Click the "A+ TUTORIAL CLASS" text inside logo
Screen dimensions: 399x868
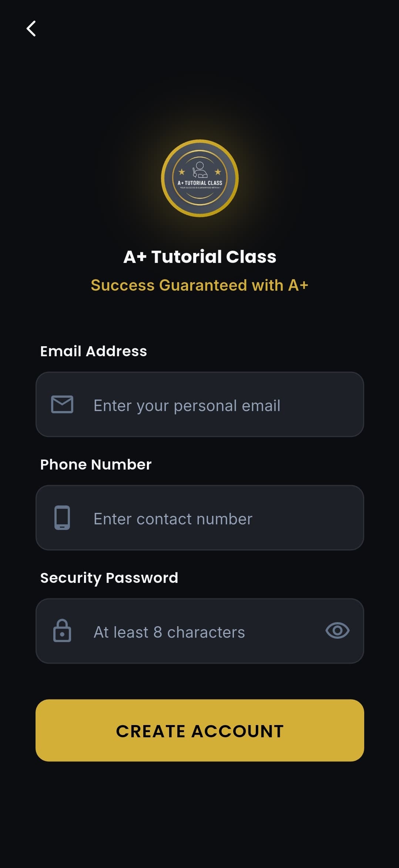[200, 183]
